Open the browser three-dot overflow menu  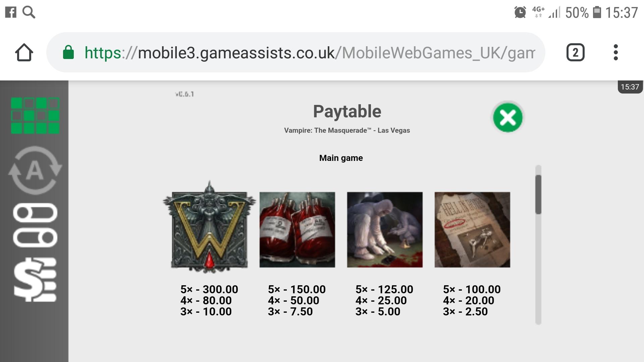click(x=615, y=53)
